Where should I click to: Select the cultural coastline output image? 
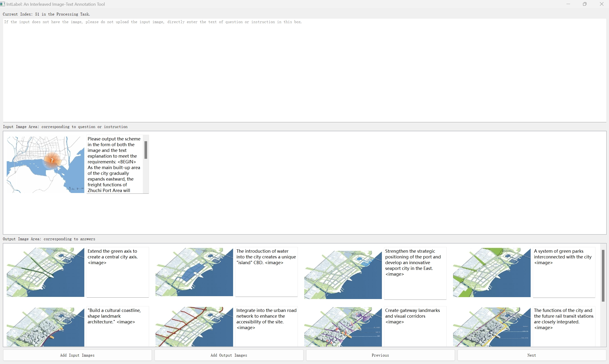(45, 327)
